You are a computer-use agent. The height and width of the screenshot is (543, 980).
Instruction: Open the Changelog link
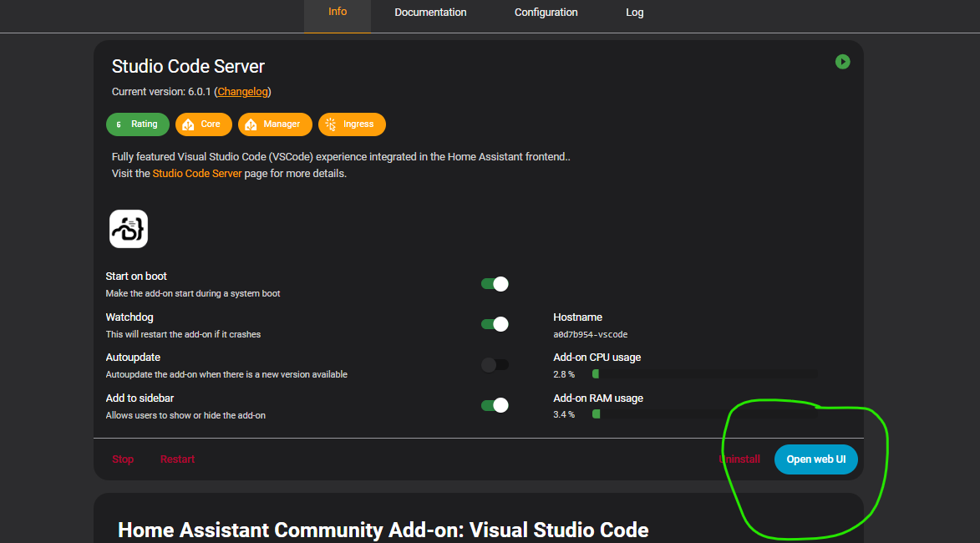coord(242,92)
